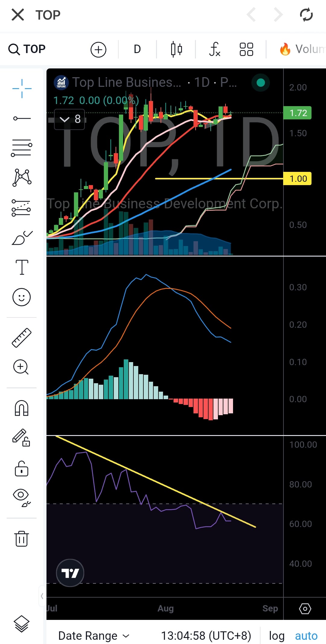Select the trend line drawing tool
This screenshot has height=644, width=326.
(x=22, y=118)
